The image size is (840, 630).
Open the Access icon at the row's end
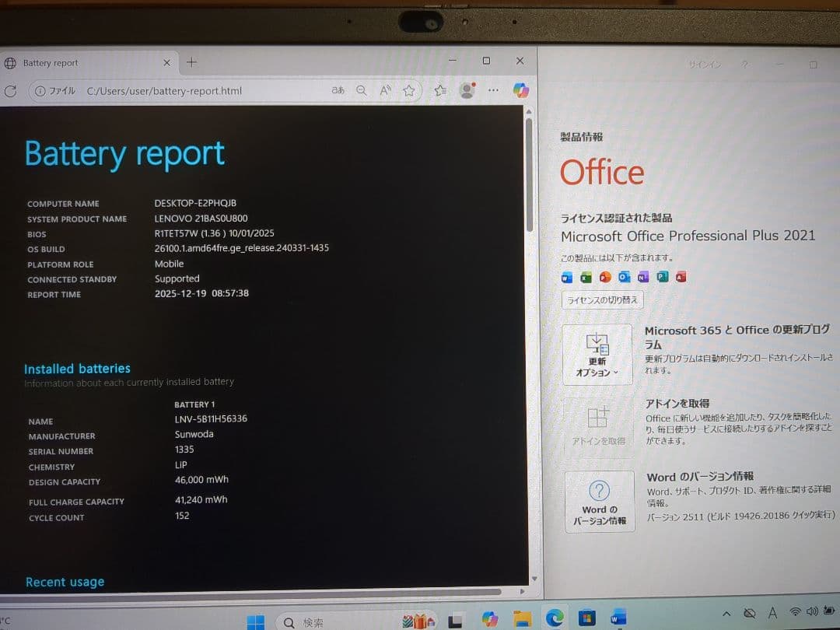point(681,277)
